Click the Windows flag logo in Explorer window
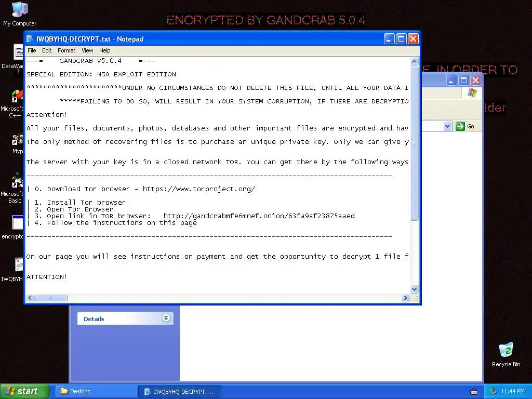532x399 pixels. click(x=472, y=93)
